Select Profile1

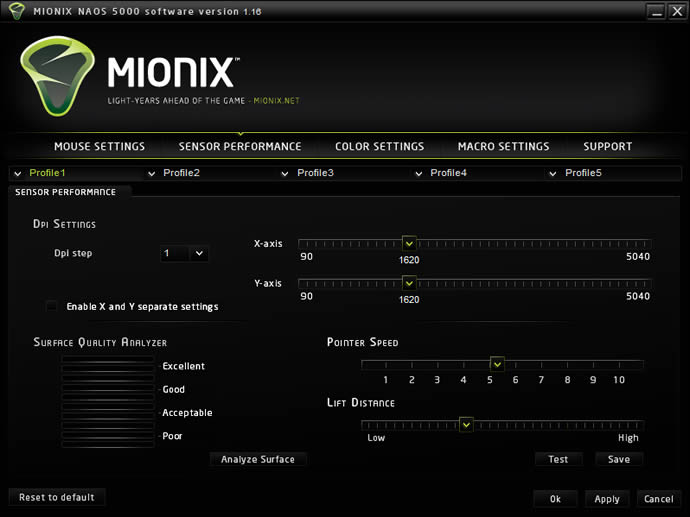[x=47, y=173]
